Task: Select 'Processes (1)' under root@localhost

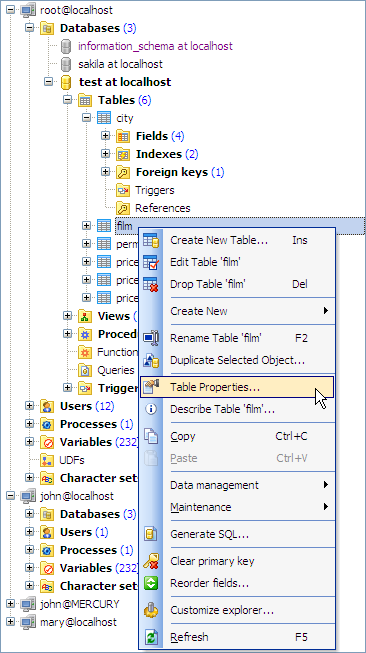Action: click(x=97, y=424)
